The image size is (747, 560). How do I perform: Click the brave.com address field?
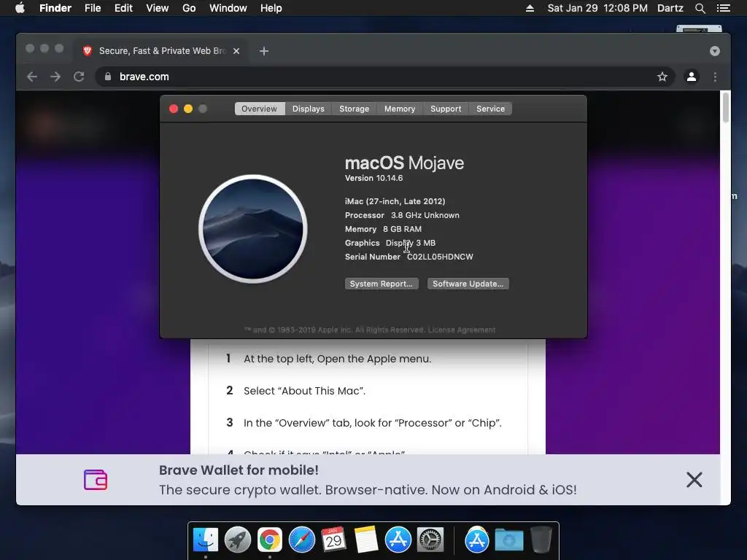click(385, 77)
